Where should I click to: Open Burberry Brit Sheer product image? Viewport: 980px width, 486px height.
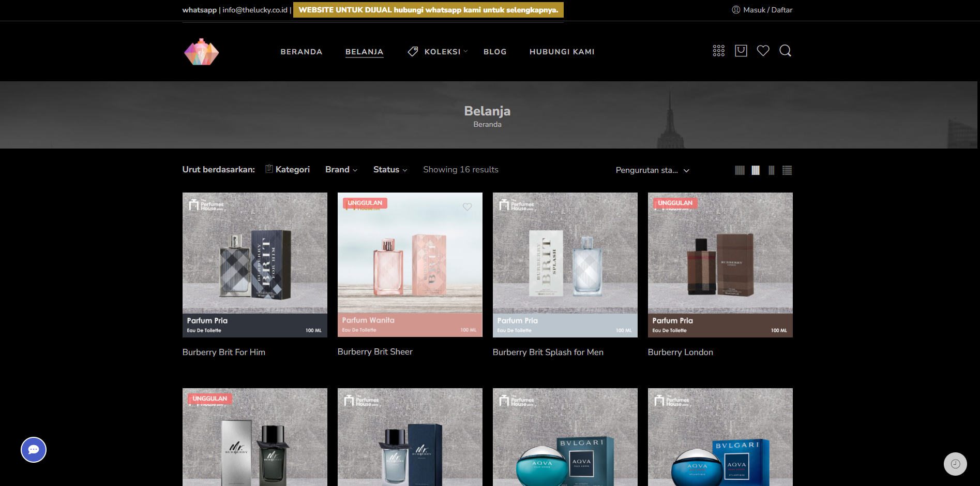[410, 265]
